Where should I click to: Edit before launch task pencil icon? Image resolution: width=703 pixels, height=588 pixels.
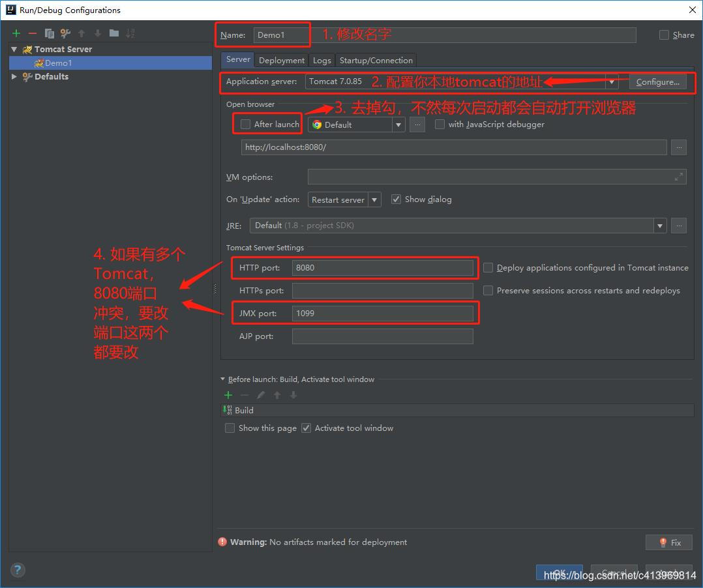point(261,395)
